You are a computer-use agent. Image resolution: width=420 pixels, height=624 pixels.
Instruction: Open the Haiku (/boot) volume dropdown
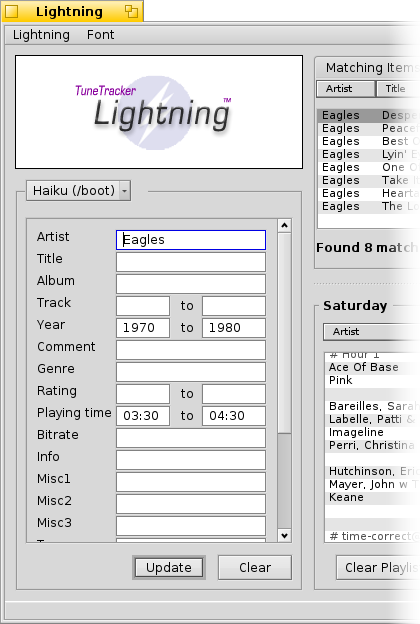click(x=78, y=191)
